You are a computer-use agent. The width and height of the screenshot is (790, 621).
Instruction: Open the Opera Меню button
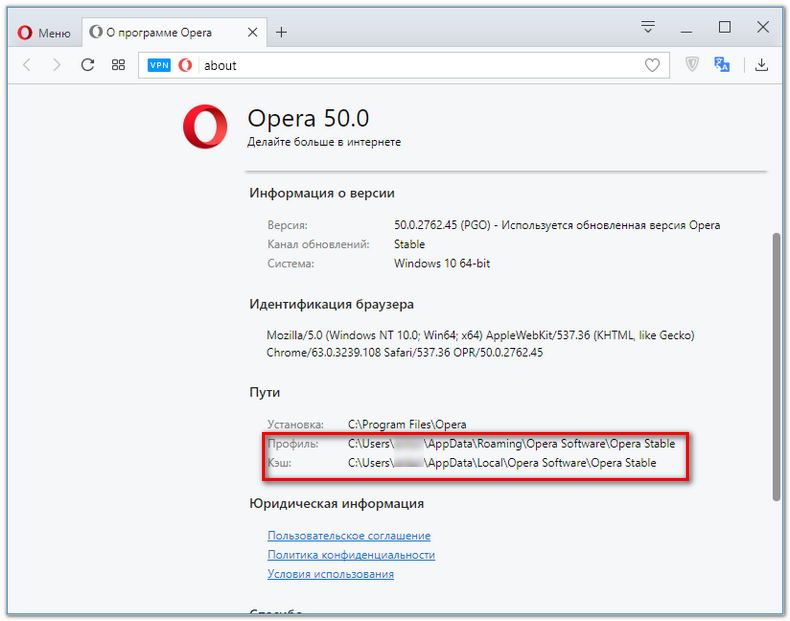tap(44, 33)
